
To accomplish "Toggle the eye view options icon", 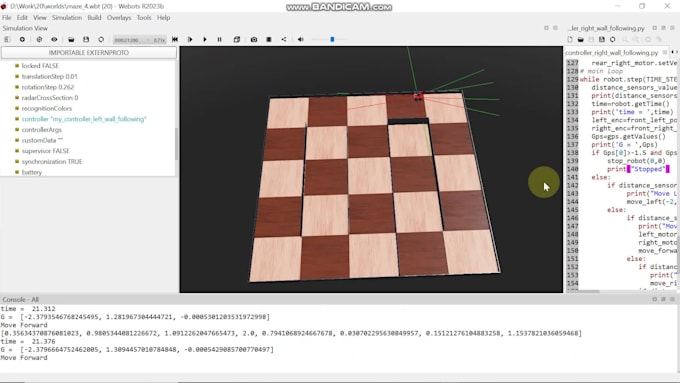I will coord(54,39).
